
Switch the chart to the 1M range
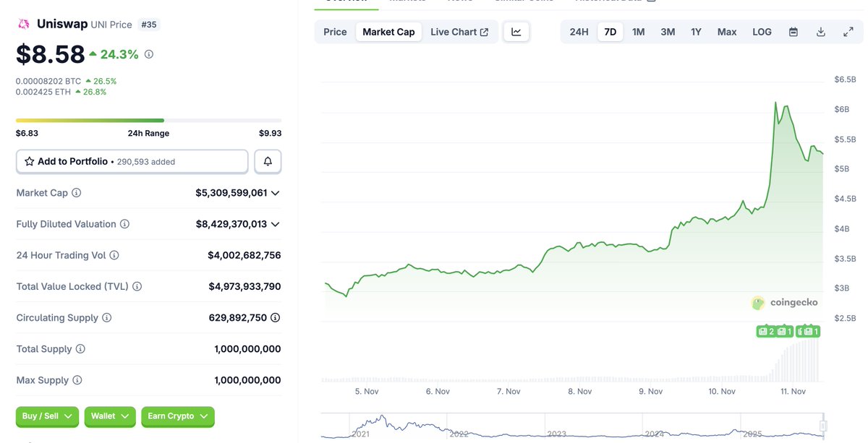[638, 32]
